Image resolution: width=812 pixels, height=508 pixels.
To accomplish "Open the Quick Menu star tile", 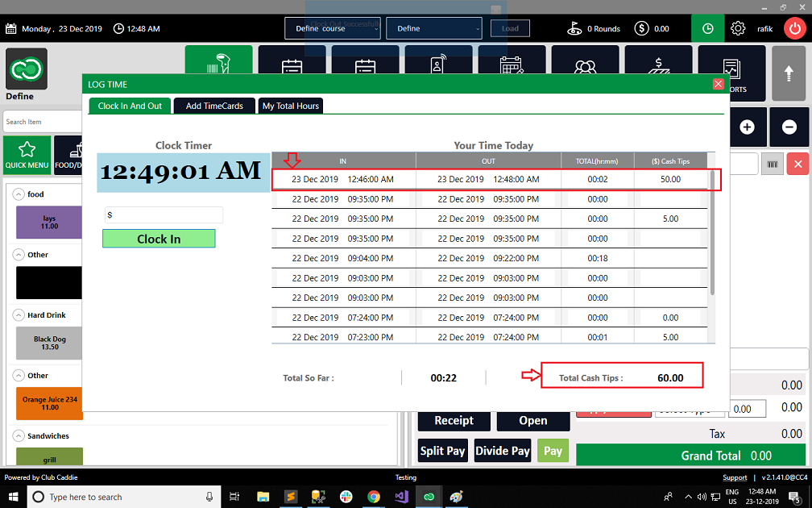I will [x=27, y=155].
